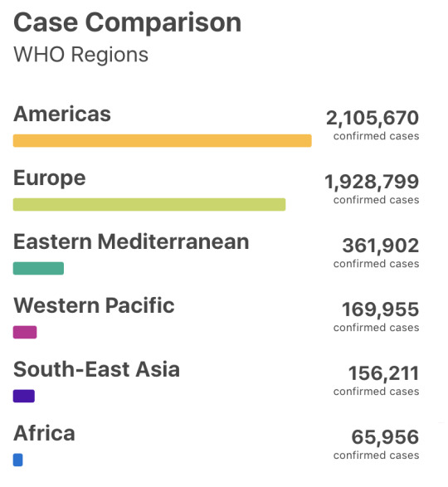Click the Case Comparison heading
The width and height of the screenshot is (448, 487).
click(128, 22)
